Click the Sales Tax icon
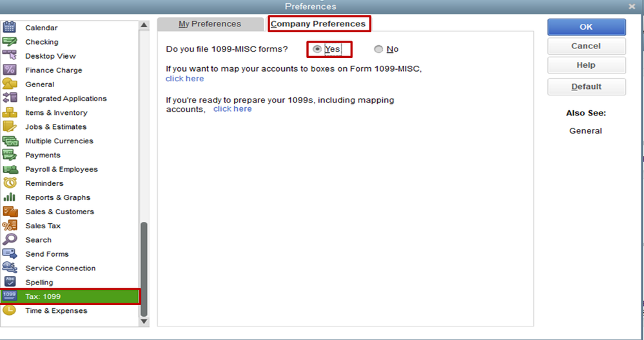Viewport: 644px width, 340px height. [10, 226]
